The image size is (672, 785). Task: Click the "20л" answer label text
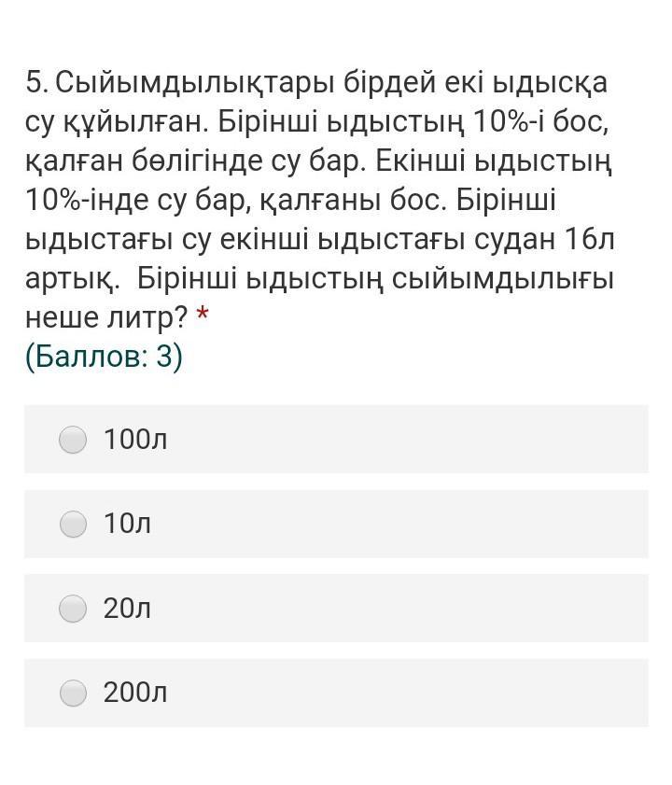(x=127, y=609)
